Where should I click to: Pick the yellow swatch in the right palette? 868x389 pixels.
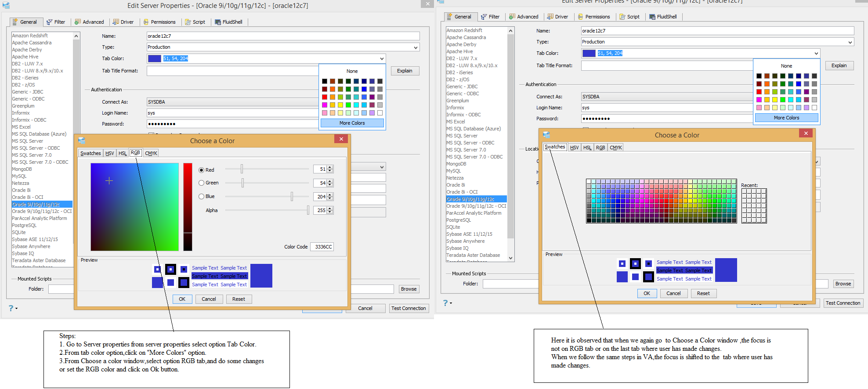tap(775, 100)
